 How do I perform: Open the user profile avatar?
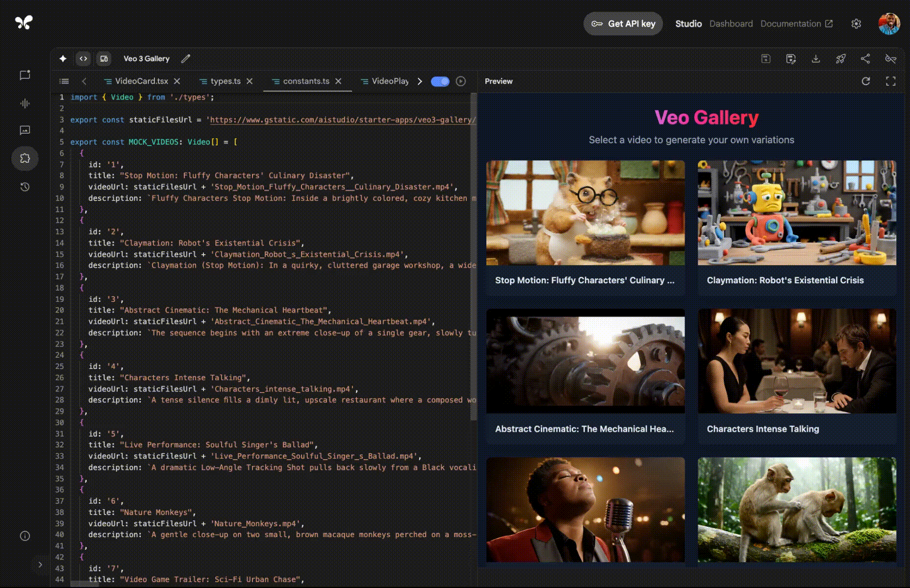[x=889, y=24]
